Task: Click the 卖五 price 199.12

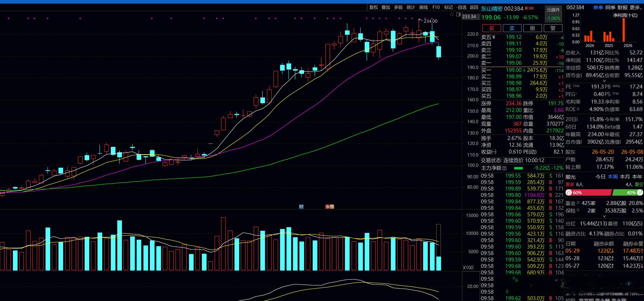Action: point(514,37)
